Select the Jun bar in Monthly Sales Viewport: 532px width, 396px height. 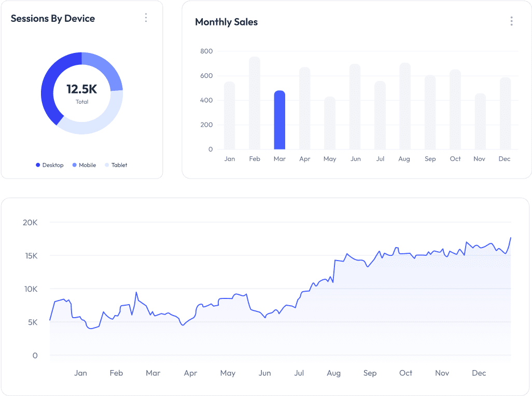pos(355,106)
